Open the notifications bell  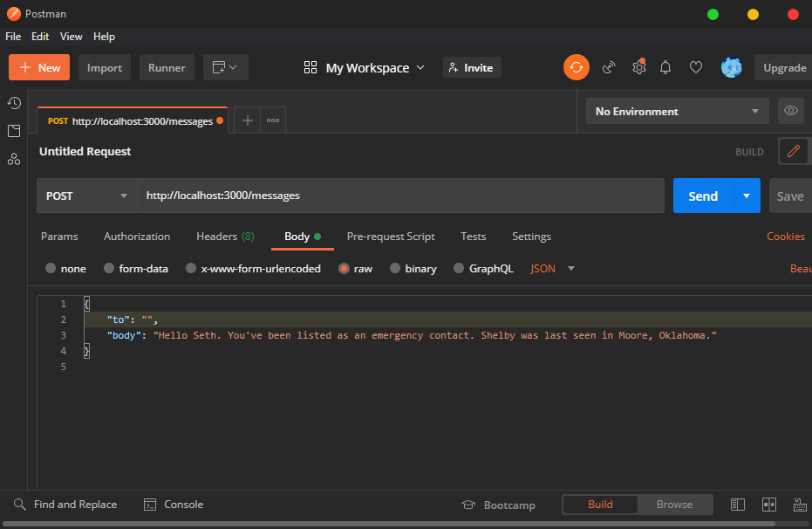665,67
